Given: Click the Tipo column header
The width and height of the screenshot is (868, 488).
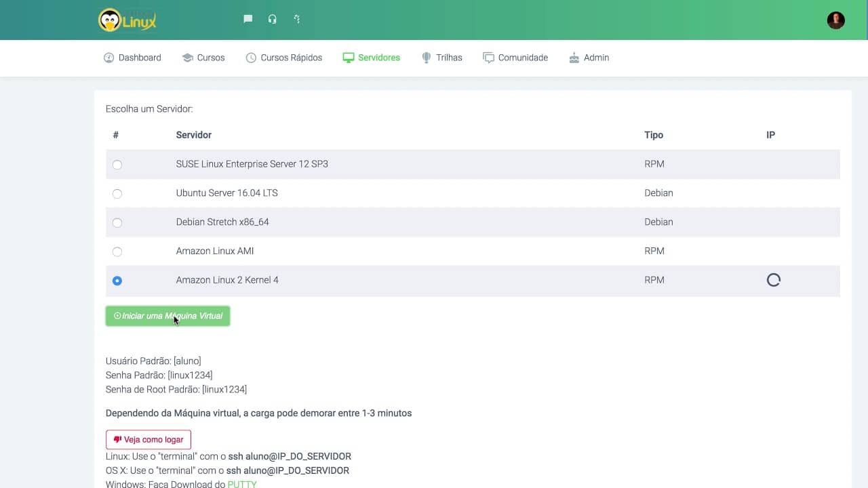Looking at the screenshot, I should click(654, 135).
